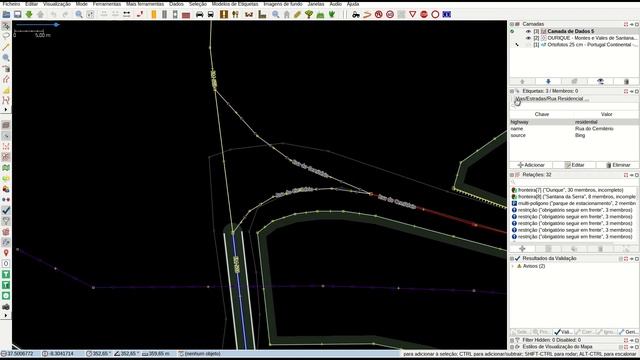Click the Adicionar tag button
The width and height of the screenshot is (640, 360).
coord(531,165)
